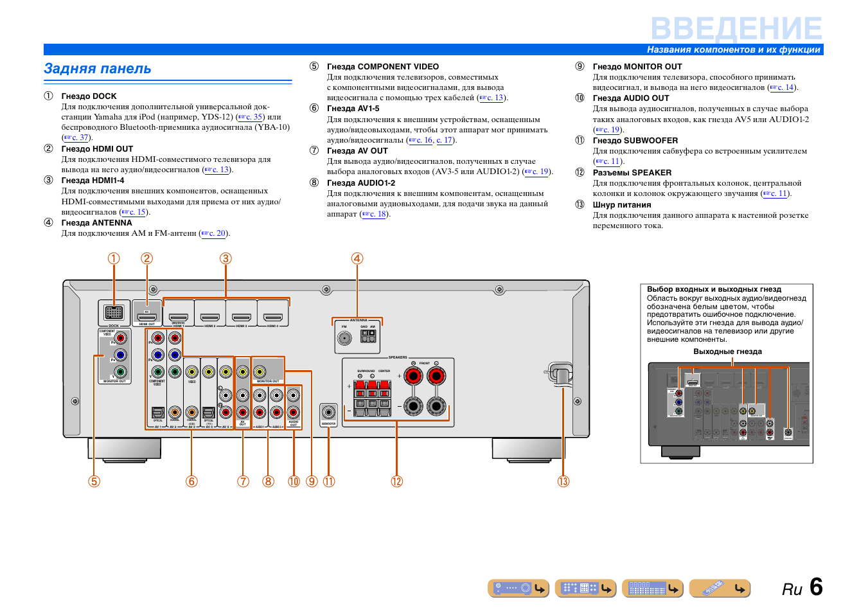Open page 11 link under SUBWOOFER
Screen dimensions: 868x613
pos(608,161)
